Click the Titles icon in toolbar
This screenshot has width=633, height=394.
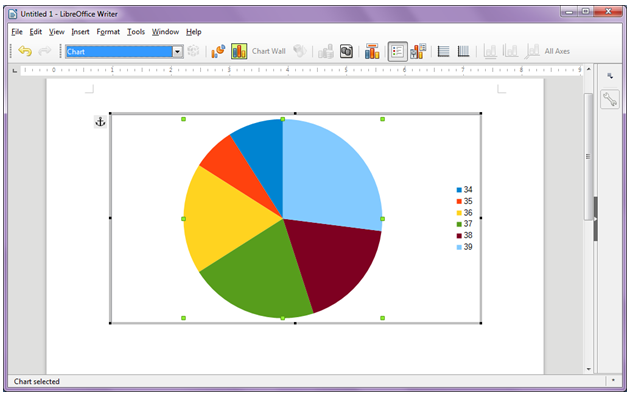pos(372,51)
